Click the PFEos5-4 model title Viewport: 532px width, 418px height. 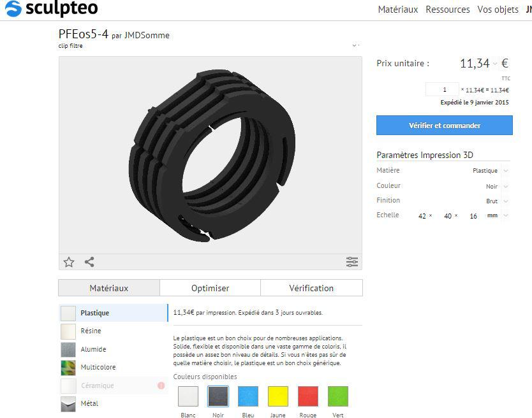84,34
